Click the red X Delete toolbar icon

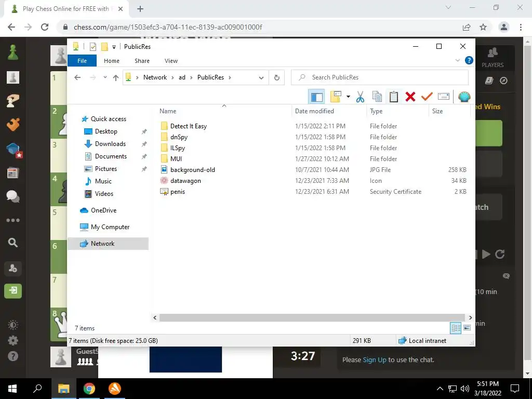pyautogui.click(x=410, y=97)
